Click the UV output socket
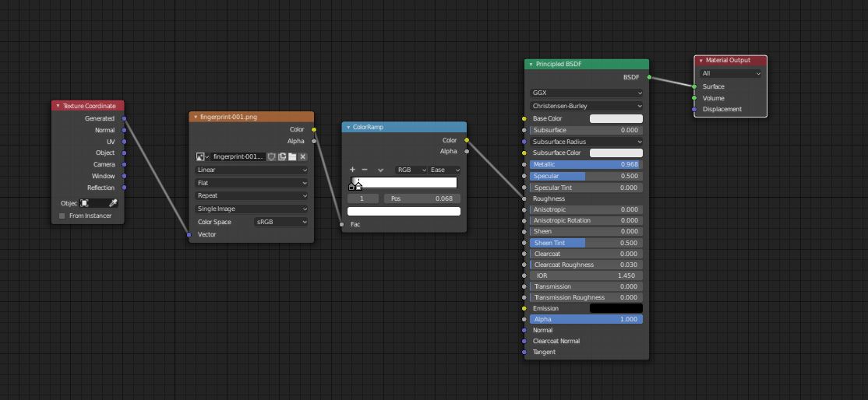Viewport: 868px width, 400px height. pyautogui.click(x=124, y=142)
